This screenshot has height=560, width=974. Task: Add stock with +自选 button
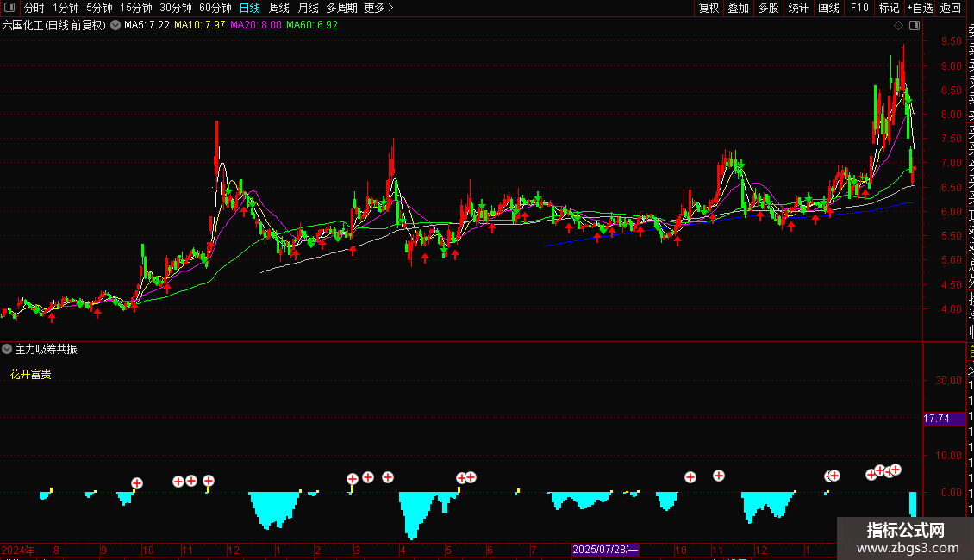click(x=920, y=8)
